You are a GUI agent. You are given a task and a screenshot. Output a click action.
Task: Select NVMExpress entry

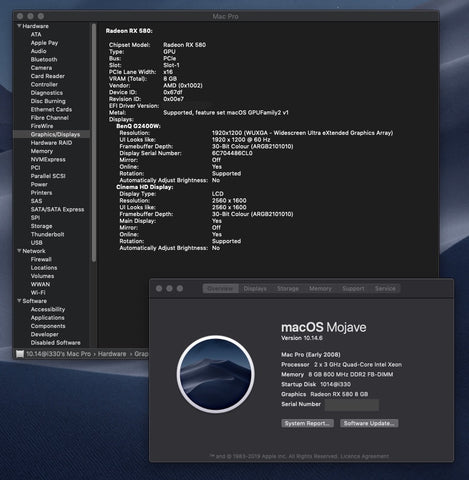pyautogui.click(x=48, y=159)
